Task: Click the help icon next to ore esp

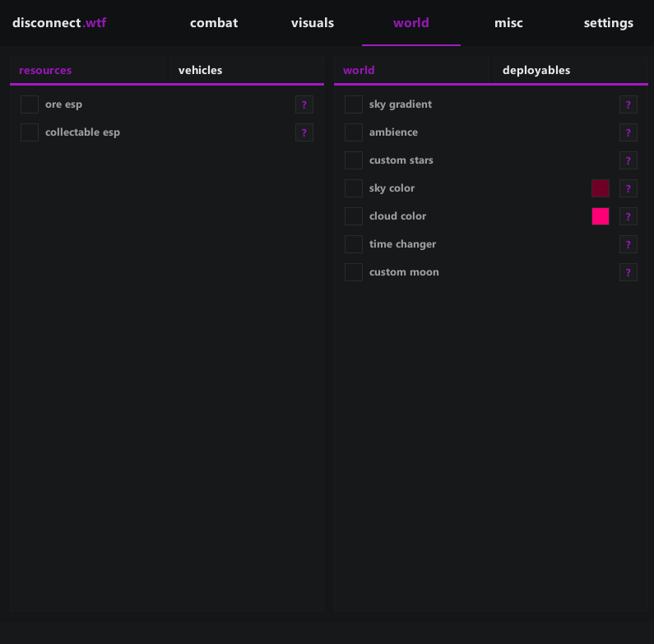Action: [304, 104]
